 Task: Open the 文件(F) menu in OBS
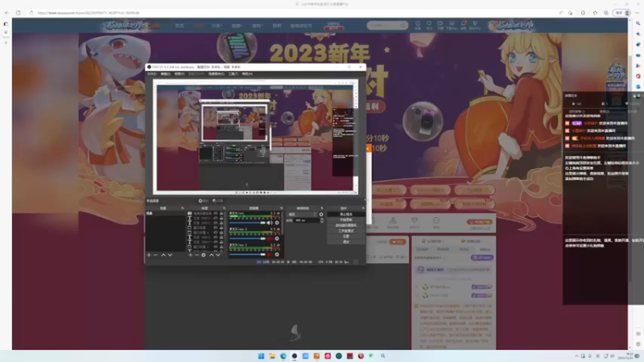pyautogui.click(x=152, y=74)
